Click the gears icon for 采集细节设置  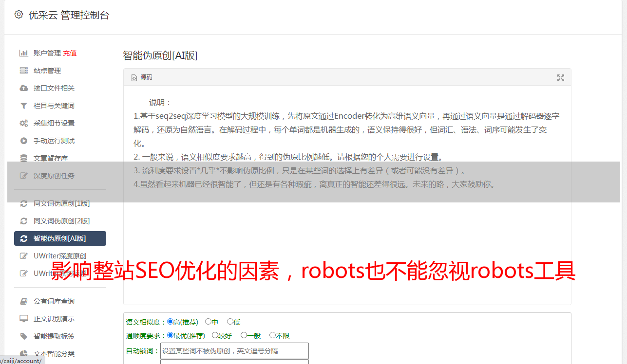click(x=23, y=123)
